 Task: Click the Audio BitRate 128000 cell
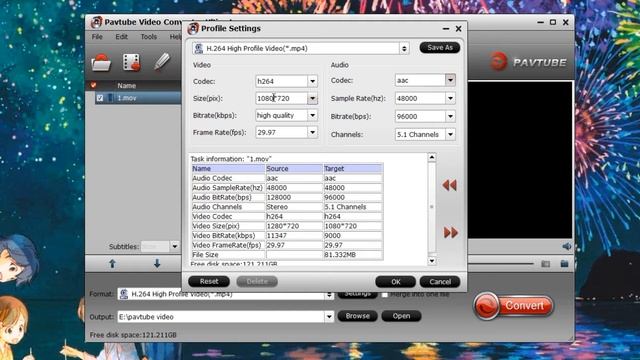point(294,198)
